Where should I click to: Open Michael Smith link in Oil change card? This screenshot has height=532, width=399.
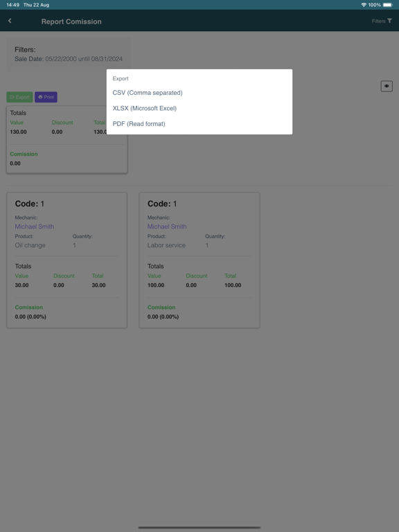(x=34, y=227)
